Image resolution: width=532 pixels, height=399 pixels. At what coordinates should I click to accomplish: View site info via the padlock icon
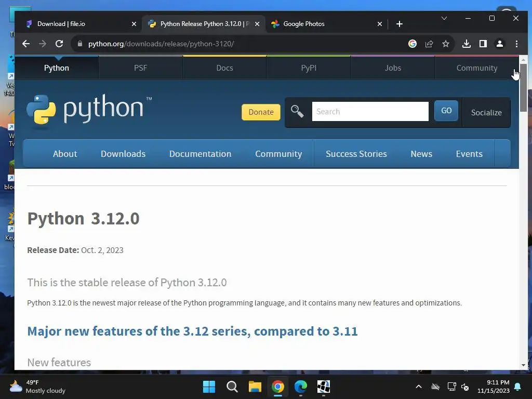pyautogui.click(x=80, y=44)
